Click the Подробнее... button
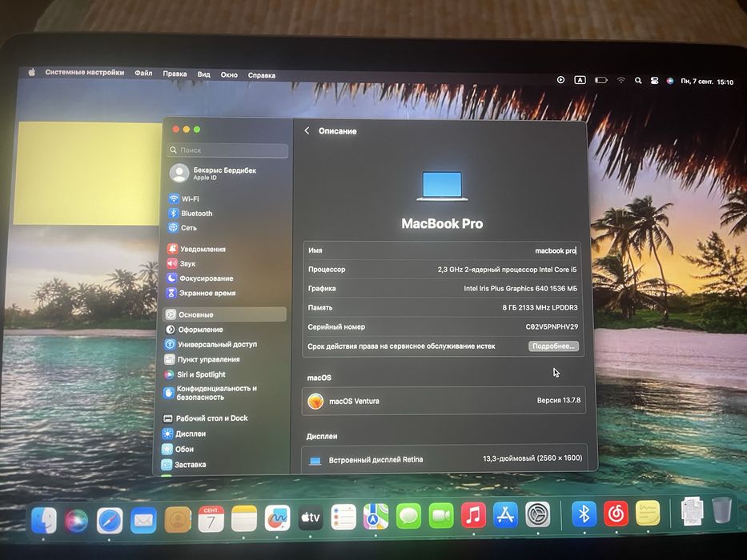747x560 pixels. click(x=553, y=346)
